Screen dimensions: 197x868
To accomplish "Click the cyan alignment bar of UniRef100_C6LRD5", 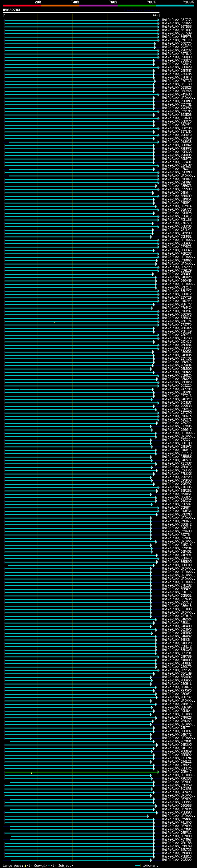I will pyautogui.click(x=78, y=369).
